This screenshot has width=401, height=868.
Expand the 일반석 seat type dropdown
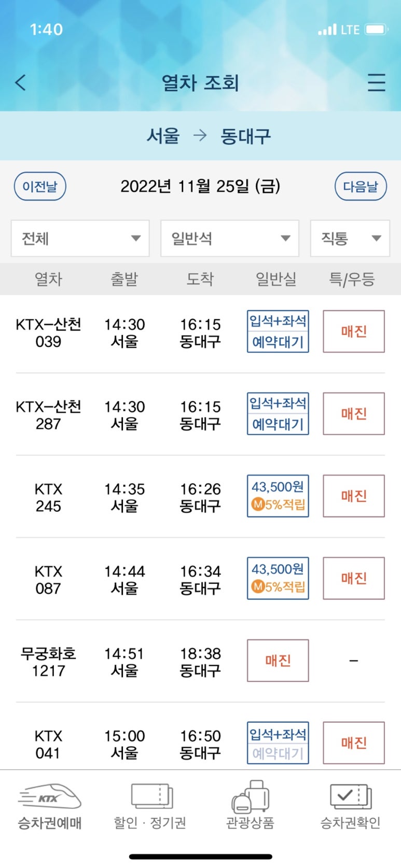tap(230, 239)
